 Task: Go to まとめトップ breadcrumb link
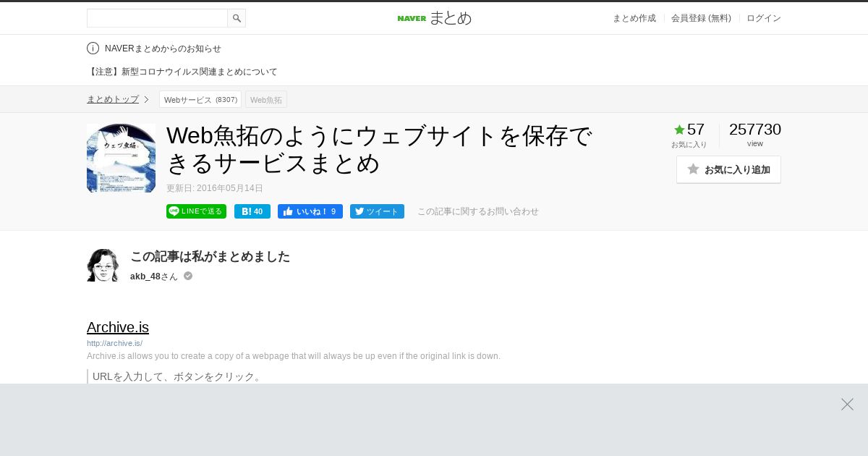113,99
